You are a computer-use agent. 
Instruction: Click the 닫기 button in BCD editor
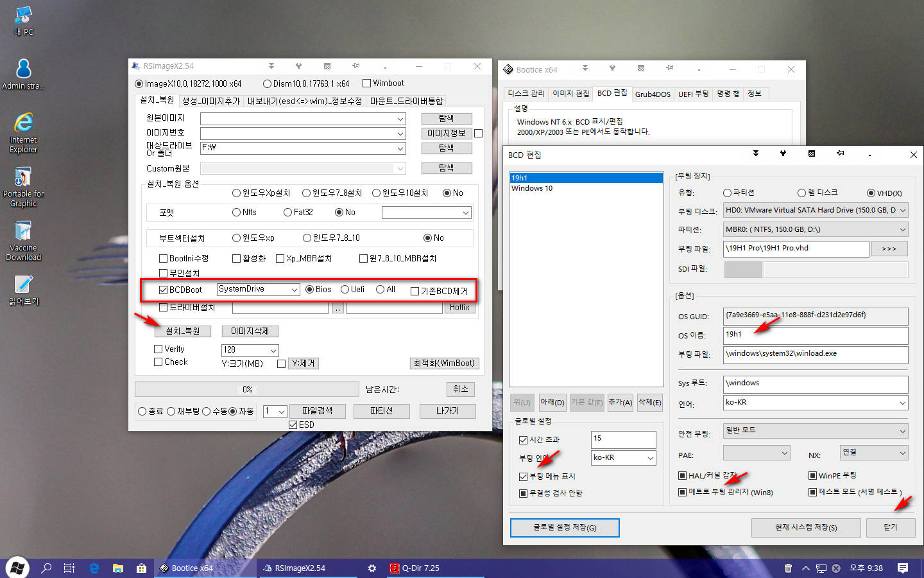click(890, 527)
